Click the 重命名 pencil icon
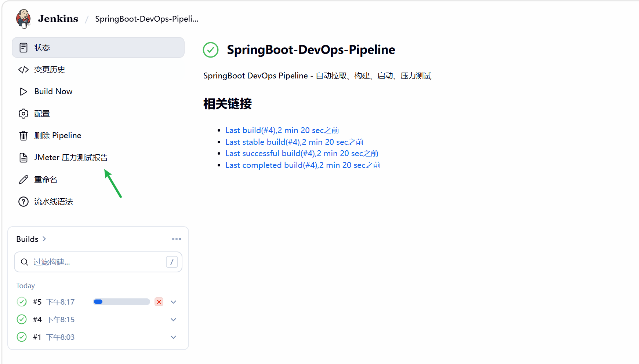Image resolution: width=639 pixels, height=364 pixels. point(23,180)
